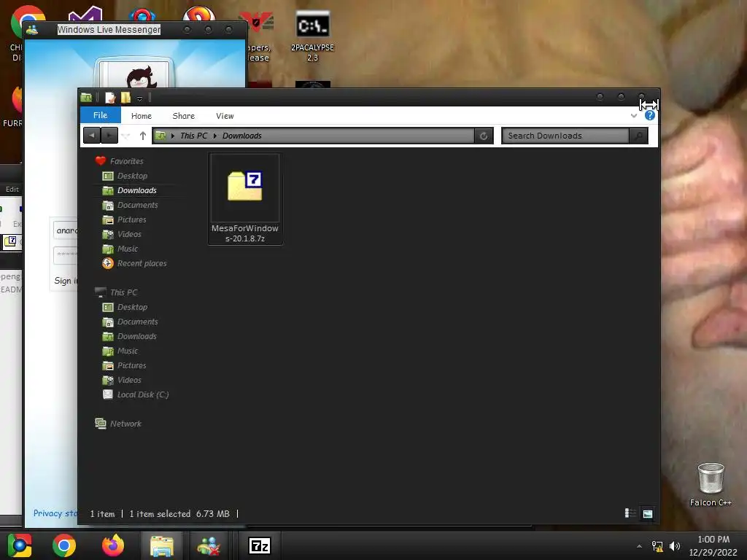Expand the ribbon with the chevron
This screenshot has width=747, height=560.
[634, 116]
